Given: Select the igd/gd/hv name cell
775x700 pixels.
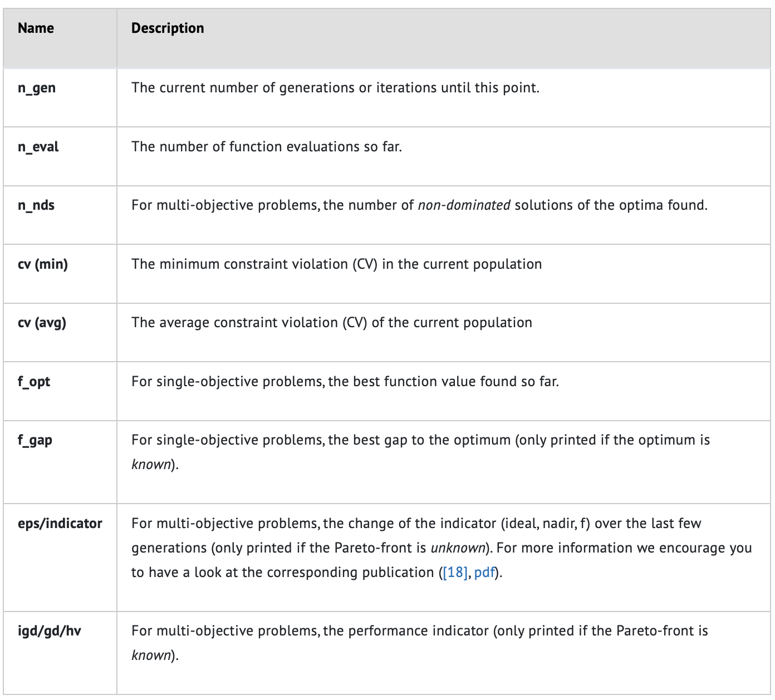Looking at the screenshot, I should point(50,631).
